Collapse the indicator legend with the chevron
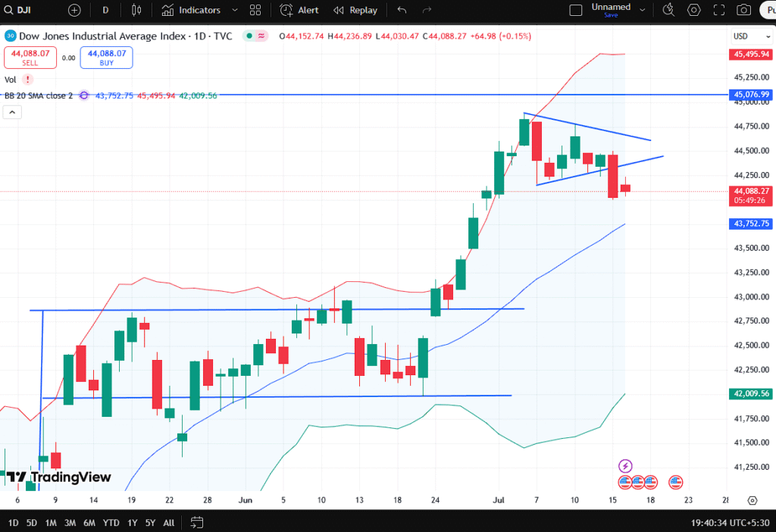The width and height of the screenshot is (776, 532). click(12, 112)
